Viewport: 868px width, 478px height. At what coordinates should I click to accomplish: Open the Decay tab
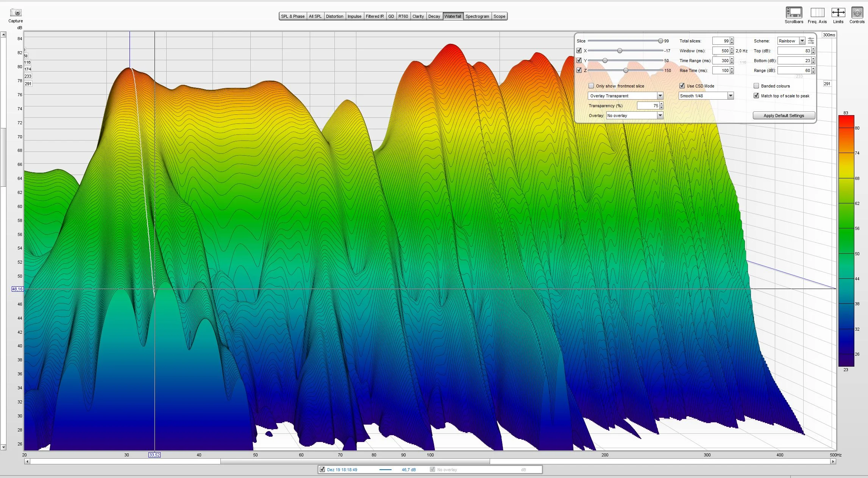coord(434,16)
